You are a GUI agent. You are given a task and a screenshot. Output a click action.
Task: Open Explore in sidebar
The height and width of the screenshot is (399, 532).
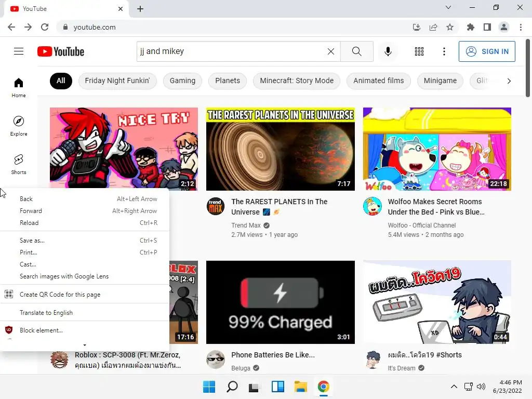point(19,126)
